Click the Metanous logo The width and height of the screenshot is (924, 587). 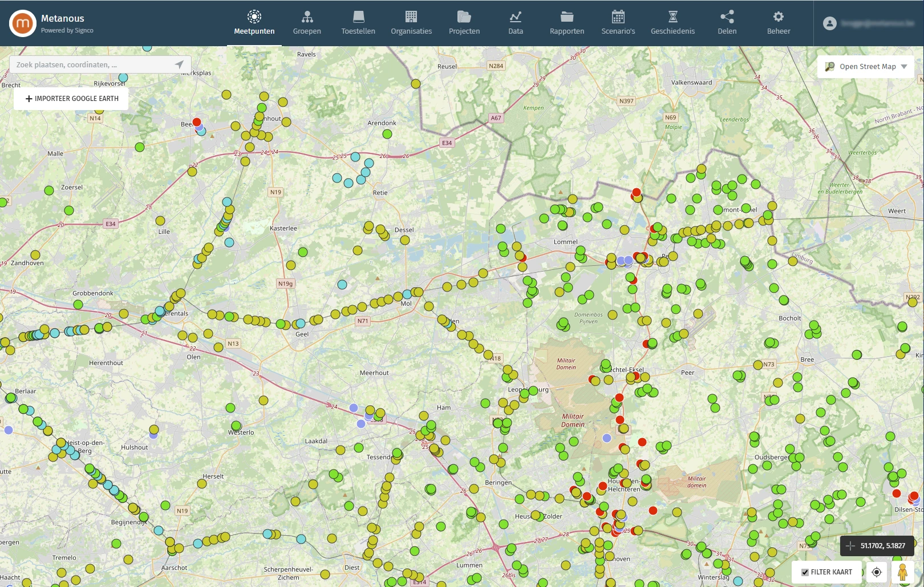tap(23, 23)
